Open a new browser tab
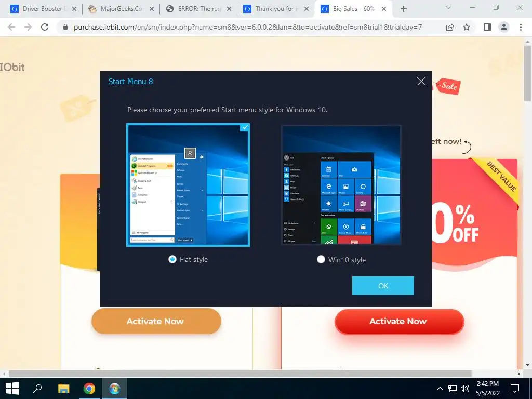Image resolution: width=532 pixels, height=399 pixels. click(403, 9)
